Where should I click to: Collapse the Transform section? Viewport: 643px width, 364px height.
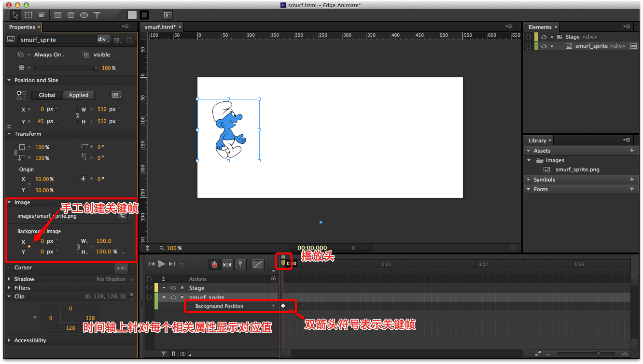point(9,134)
